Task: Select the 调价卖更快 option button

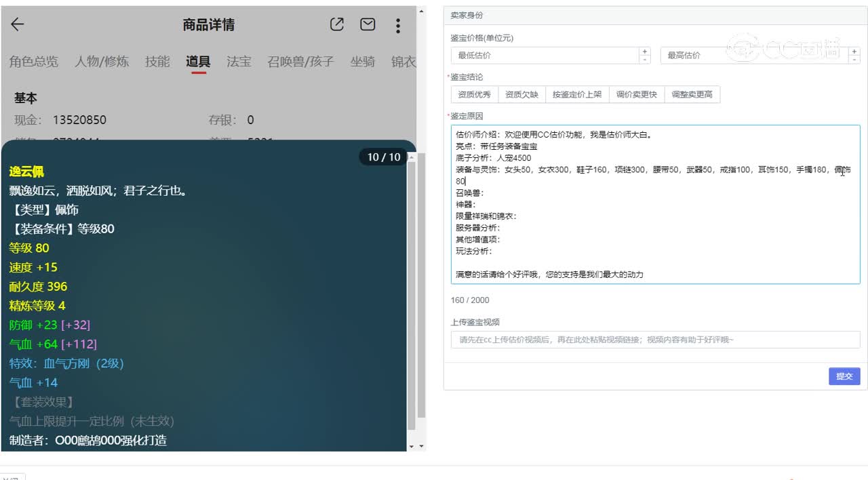Action: [635, 94]
